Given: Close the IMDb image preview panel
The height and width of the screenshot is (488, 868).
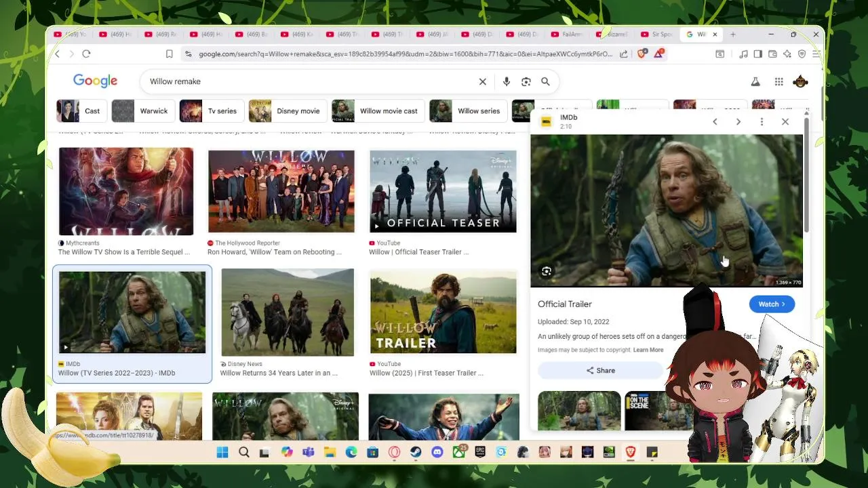Looking at the screenshot, I should (785, 122).
